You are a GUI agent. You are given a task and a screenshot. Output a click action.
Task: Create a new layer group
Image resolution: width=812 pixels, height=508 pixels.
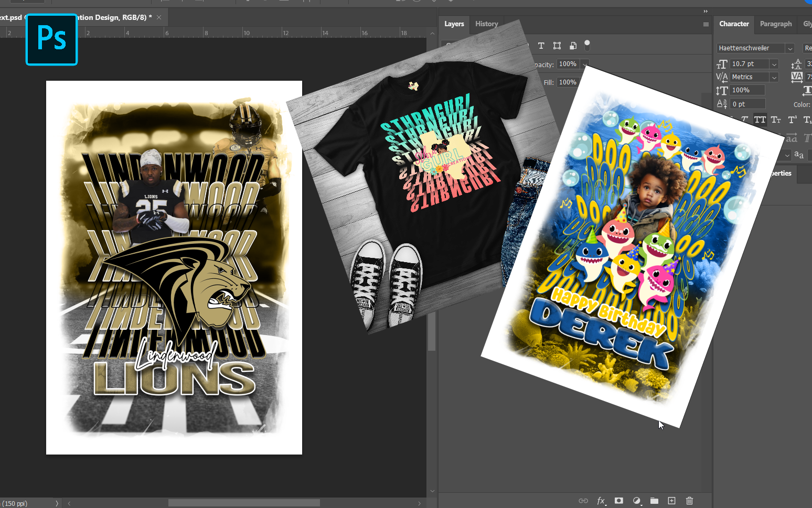coord(655,501)
